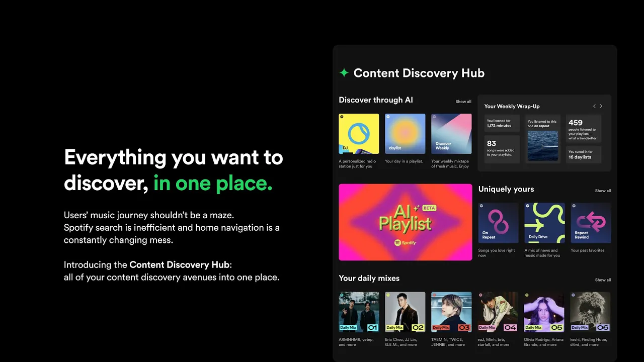Open the DJ radio station card
The height and width of the screenshot is (362, 644).
click(359, 134)
